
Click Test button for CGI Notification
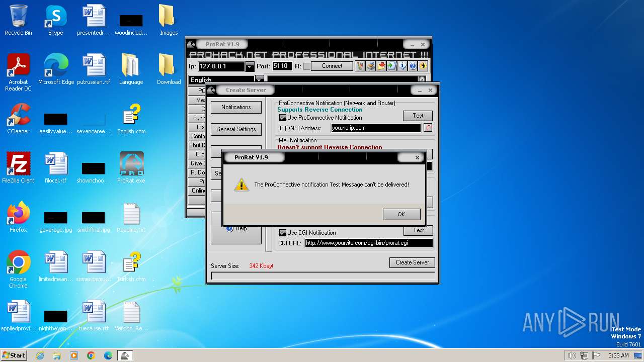coord(418,230)
